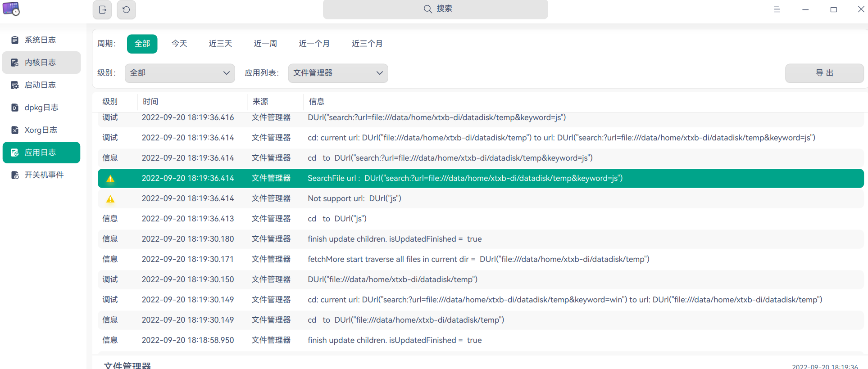Click the export-file toolbar icon
The height and width of the screenshot is (369, 868).
(102, 9)
